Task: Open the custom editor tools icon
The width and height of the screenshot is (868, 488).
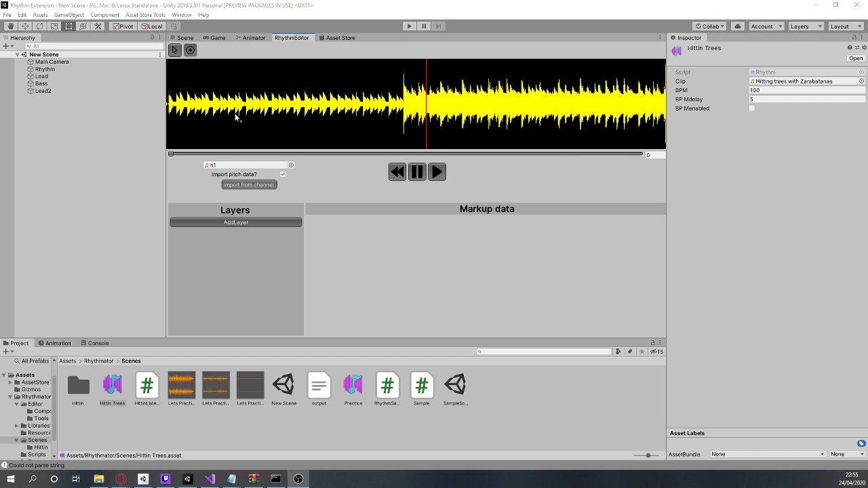Action: click(x=98, y=26)
